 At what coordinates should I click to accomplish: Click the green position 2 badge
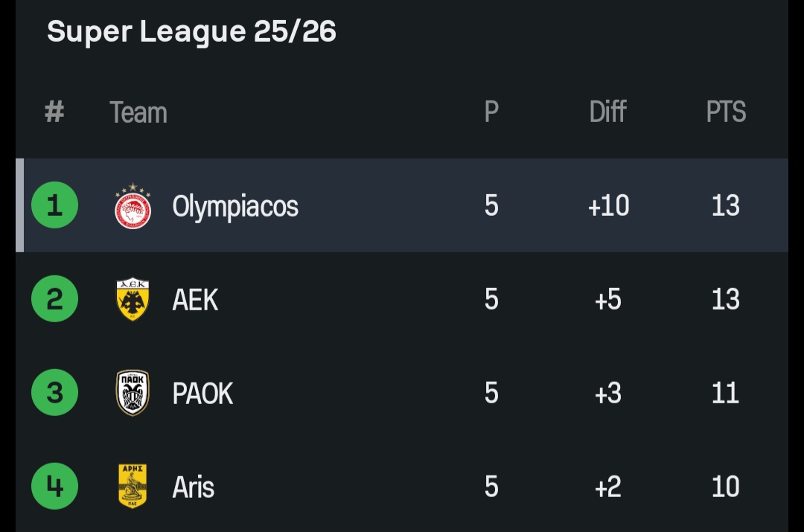(x=54, y=299)
